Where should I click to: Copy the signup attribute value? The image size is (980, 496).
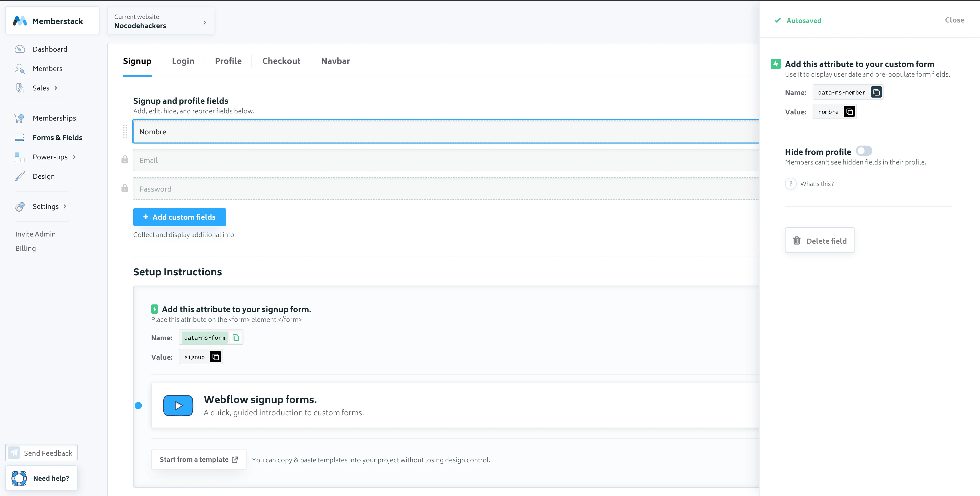click(215, 357)
